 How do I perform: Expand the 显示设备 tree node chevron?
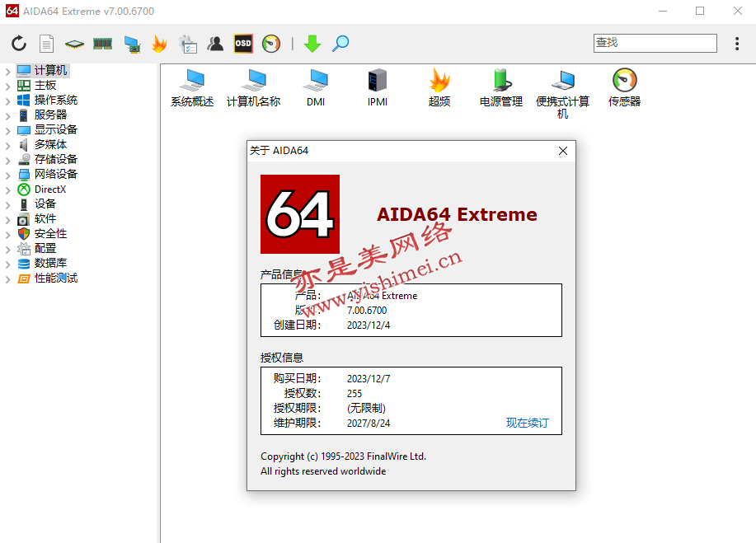7,131
